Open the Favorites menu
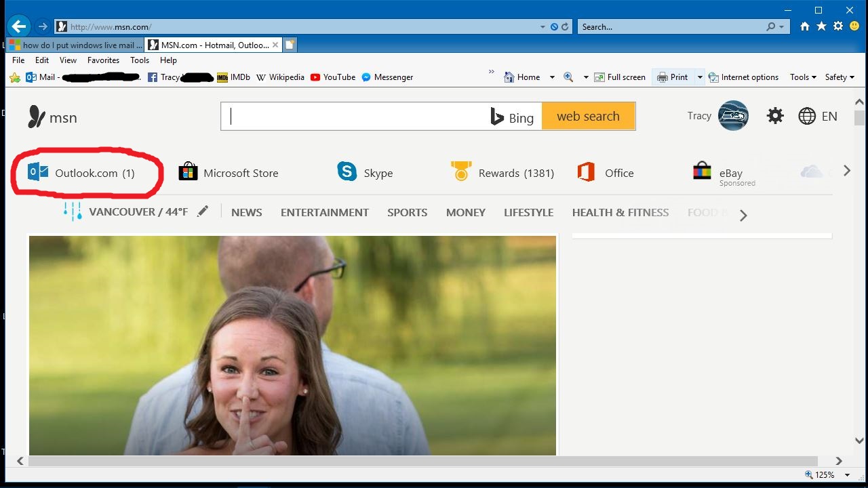 (103, 60)
